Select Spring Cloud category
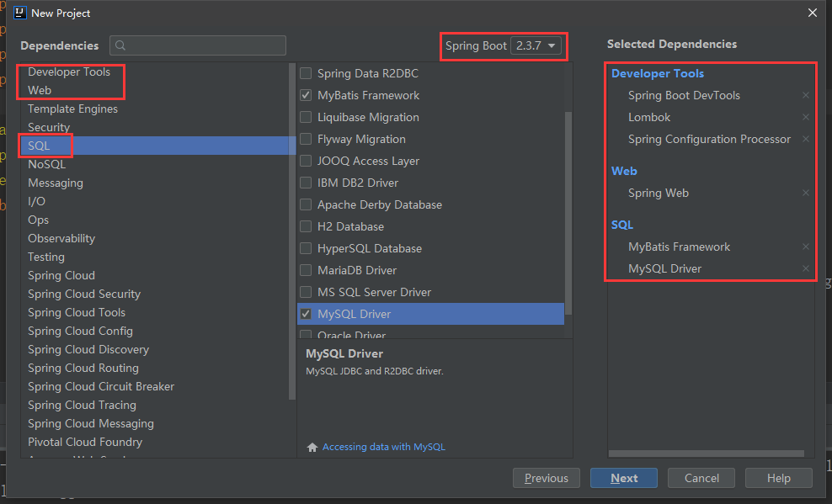832x504 pixels. 61,276
